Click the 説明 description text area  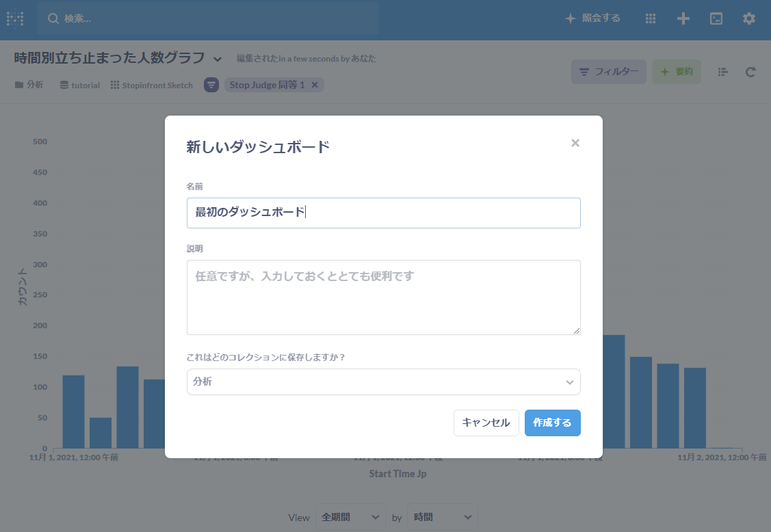383,297
